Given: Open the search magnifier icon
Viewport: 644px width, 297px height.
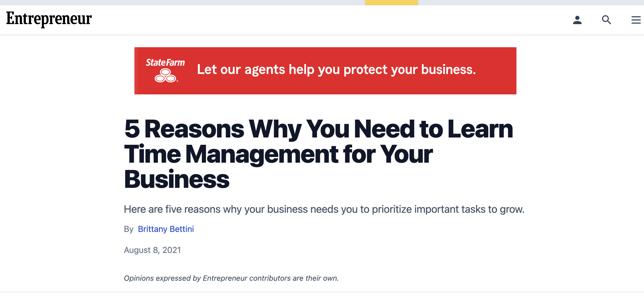Looking at the screenshot, I should click(x=606, y=20).
